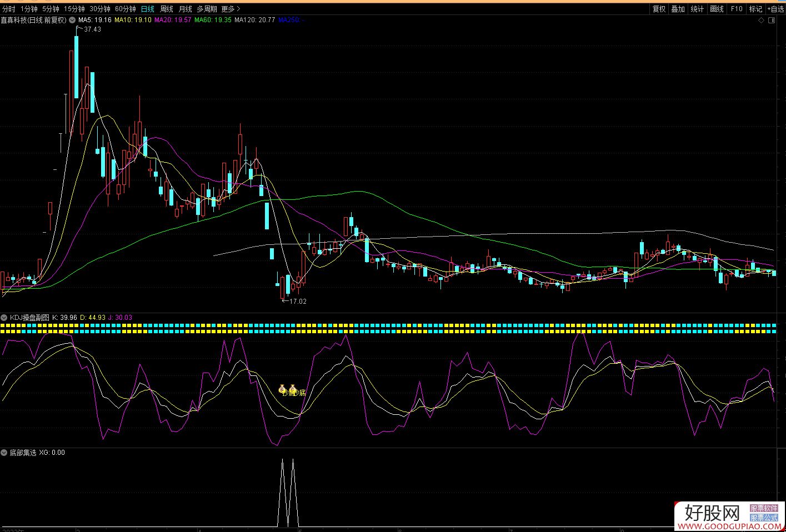786x532 pixels.
Task: Switch to the 月线 monthly chart
Action: pyautogui.click(x=185, y=9)
